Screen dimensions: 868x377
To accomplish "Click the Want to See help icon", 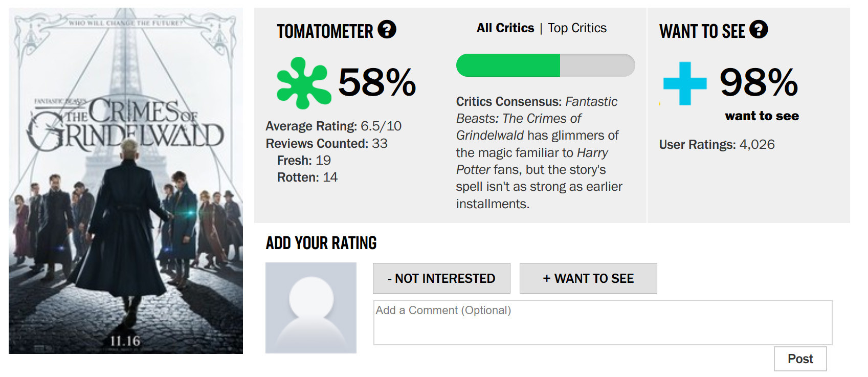I will [759, 30].
